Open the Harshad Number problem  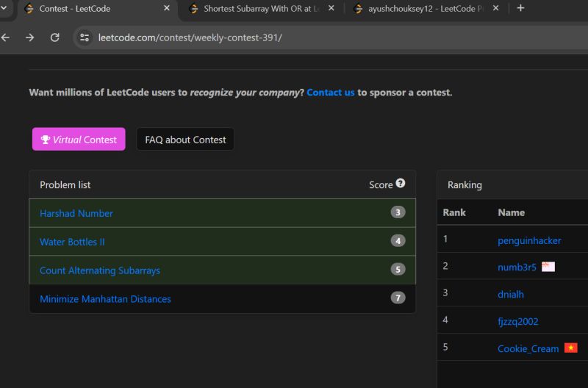coord(76,213)
